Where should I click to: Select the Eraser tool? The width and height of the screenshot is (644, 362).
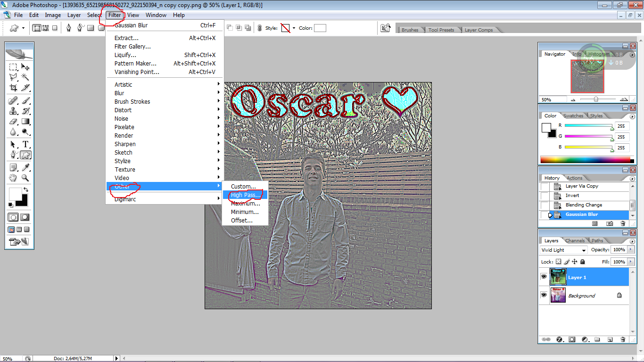(x=13, y=121)
